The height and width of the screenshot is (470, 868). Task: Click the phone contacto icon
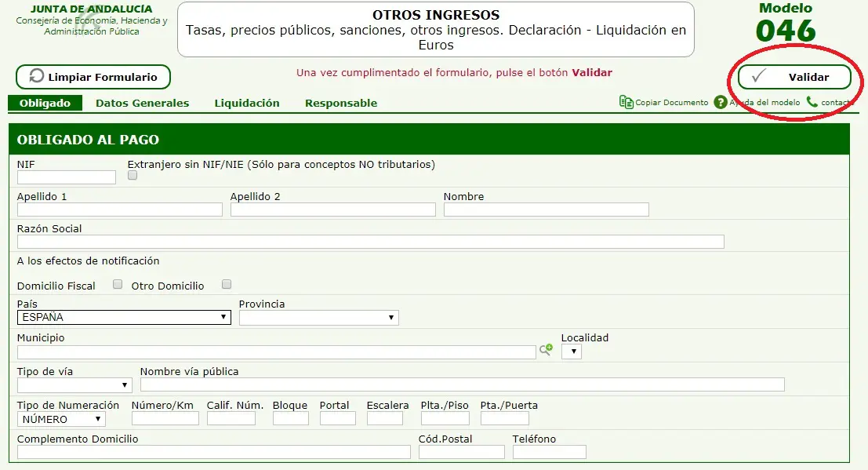tap(812, 102)
